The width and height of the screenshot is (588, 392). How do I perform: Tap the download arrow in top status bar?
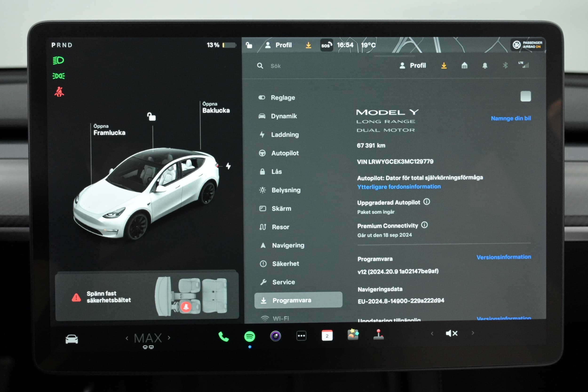[309, 45]
